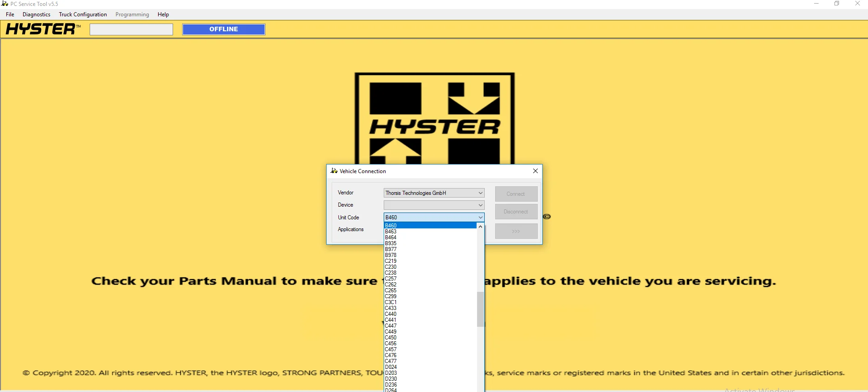Image resolution: width=868 pixels, height=392 pixels.
Task: Click the unit code list scrollbar thumb
Action: pyautogui.click(x=480, y=309)
